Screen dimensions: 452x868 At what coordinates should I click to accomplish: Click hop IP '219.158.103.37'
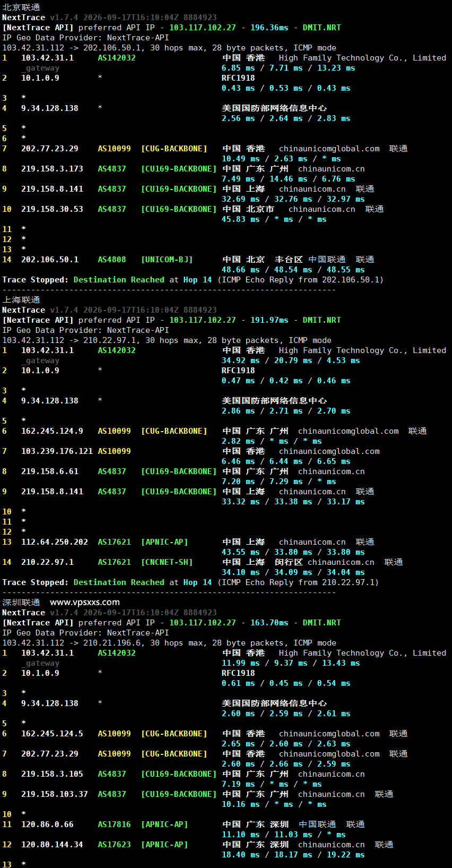(x=55, y=794)
